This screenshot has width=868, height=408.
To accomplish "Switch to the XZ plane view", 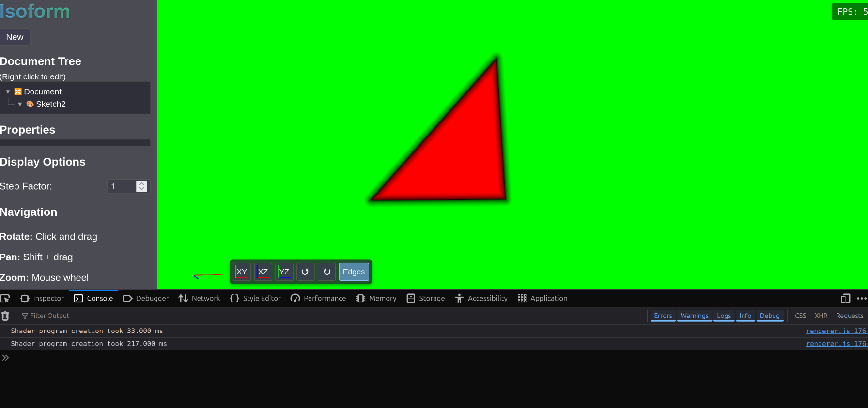I will coord(263,272).
